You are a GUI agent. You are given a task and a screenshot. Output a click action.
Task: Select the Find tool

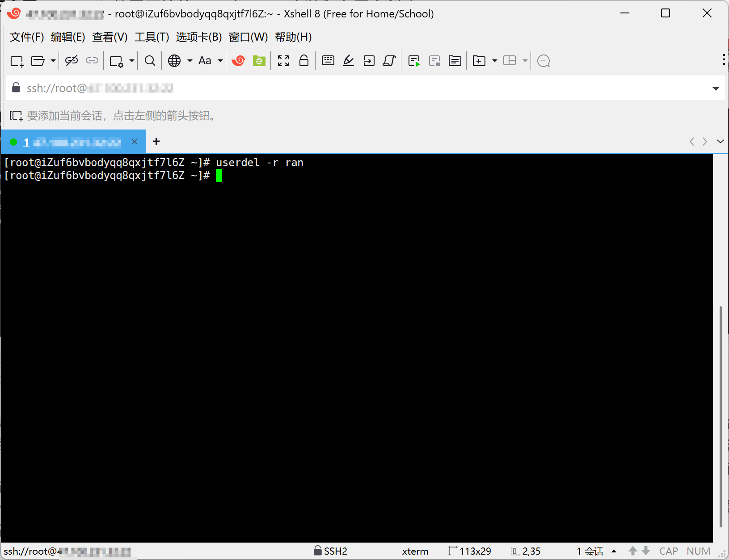point(150,61)
